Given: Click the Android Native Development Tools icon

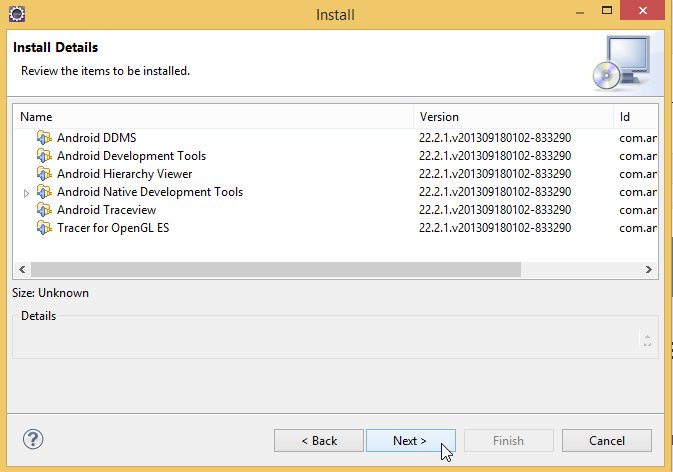Looking at the screenshot, I should pos(44,192).
